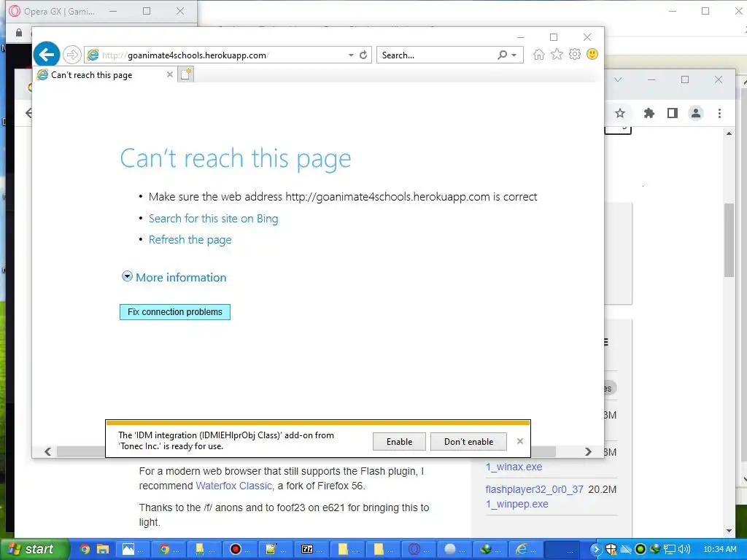Dismiss the IDM add-on notification bar
747x560 pixels.
519,441
